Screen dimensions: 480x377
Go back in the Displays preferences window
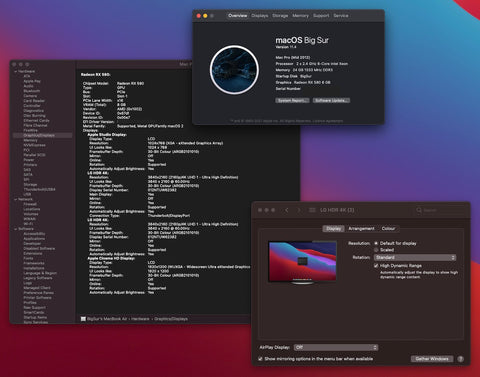click(x=287, y=210)
